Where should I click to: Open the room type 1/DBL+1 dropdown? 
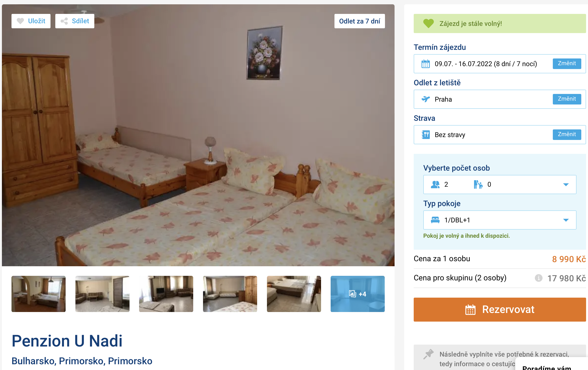500,220
